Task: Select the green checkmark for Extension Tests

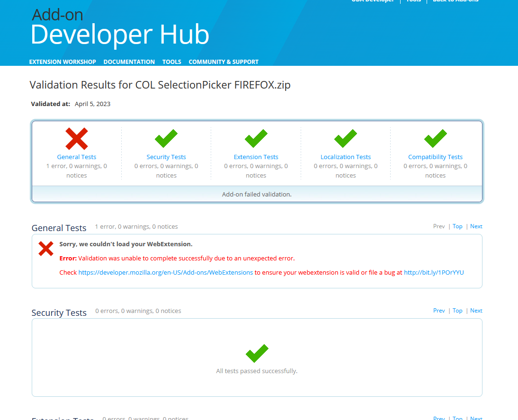Action: click(x=256, y=138)
